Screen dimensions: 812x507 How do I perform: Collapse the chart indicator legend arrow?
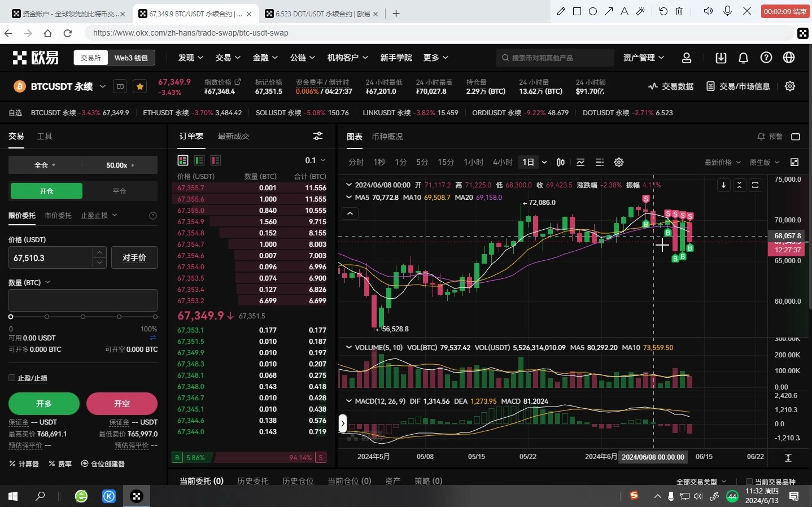pyautogui.click(x=350, y=213)
